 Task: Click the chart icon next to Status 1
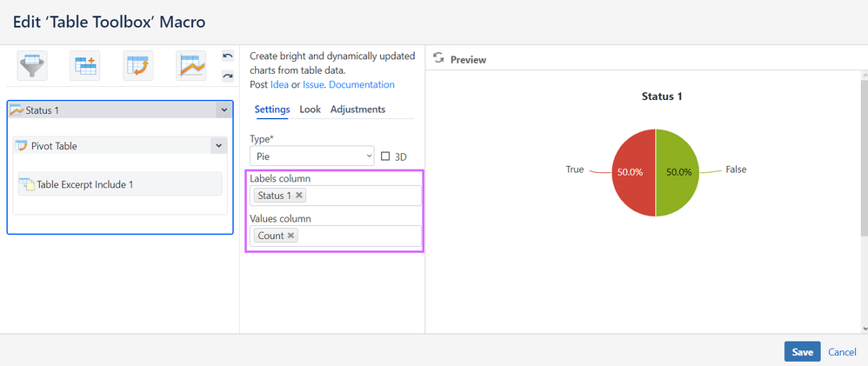coord(17,110)
